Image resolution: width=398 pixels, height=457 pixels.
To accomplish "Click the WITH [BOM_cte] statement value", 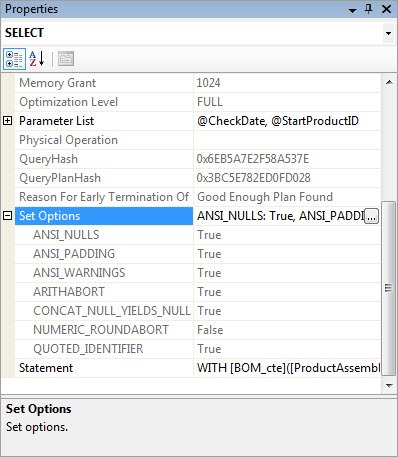I will click(288, 368).
